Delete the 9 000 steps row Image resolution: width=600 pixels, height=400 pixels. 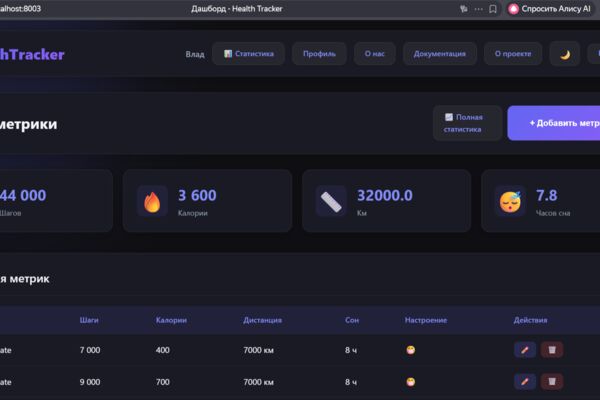point(552,382)
